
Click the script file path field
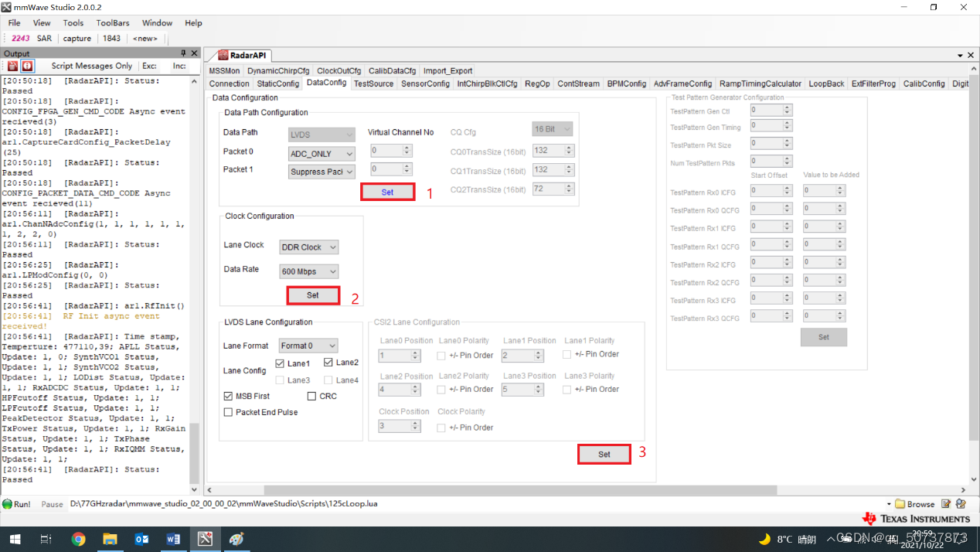475,504
